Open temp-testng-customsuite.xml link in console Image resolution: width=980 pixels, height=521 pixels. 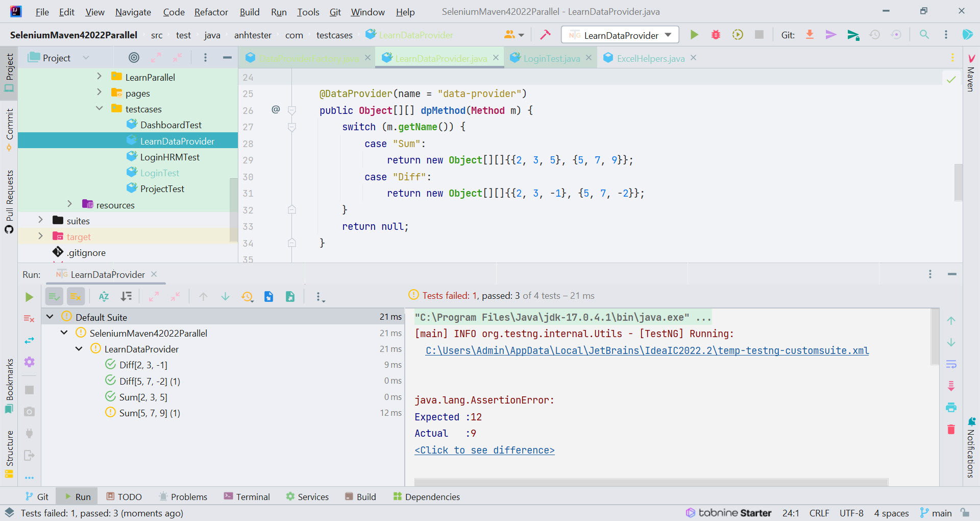click(647, 350)
